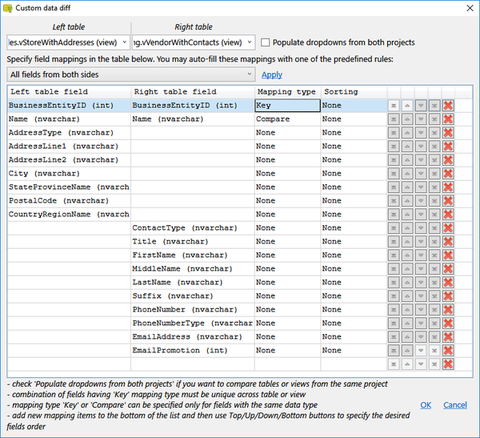Move LastName row to the bottom

tap(434, 282)
